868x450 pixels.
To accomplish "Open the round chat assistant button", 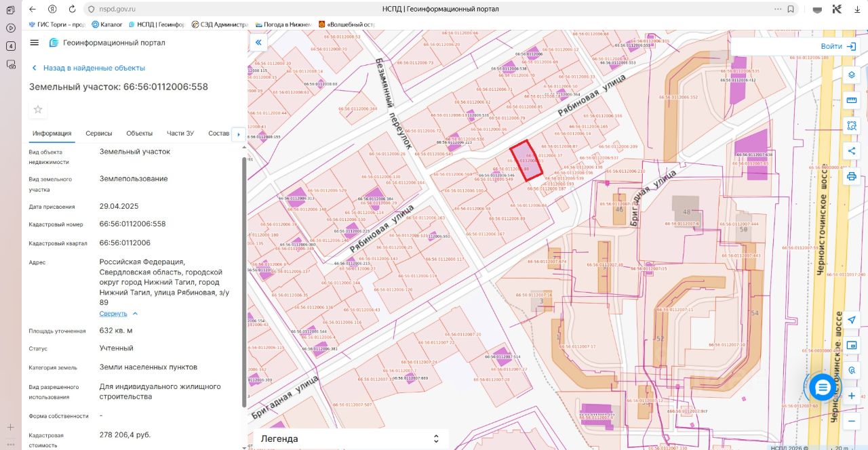I will (x=823, y=387).
